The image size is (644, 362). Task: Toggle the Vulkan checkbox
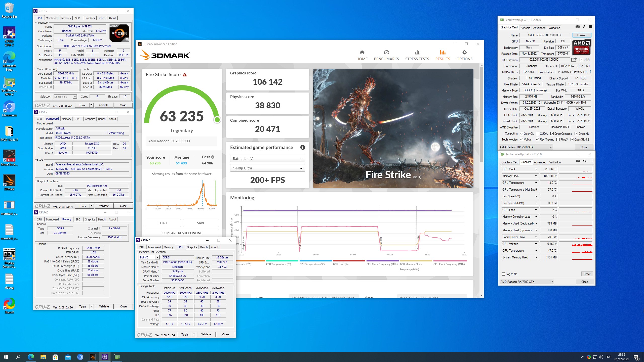coord(521,140)
